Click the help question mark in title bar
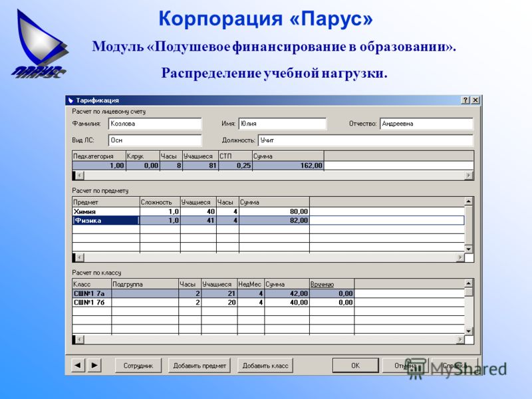This screenshot has width=532, height=399. tap(465, 100)
